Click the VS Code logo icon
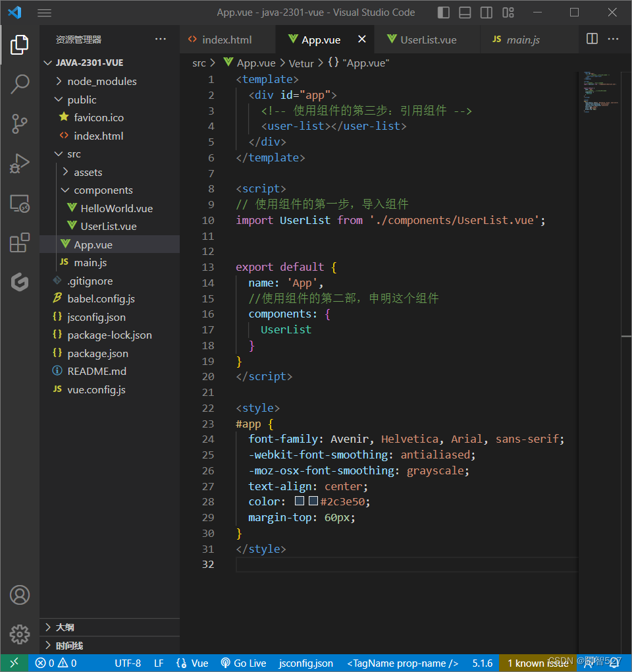This screenshot has width=632, height=672. [x=14, y=13]
